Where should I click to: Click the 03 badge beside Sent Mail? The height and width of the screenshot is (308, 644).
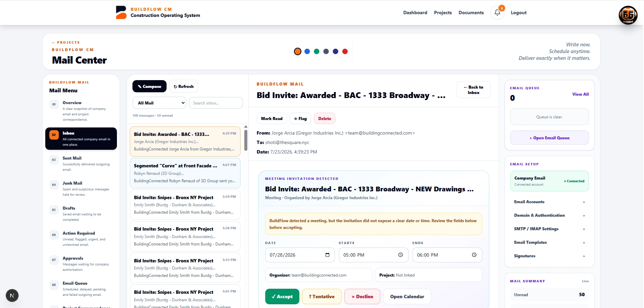[54, 160]
